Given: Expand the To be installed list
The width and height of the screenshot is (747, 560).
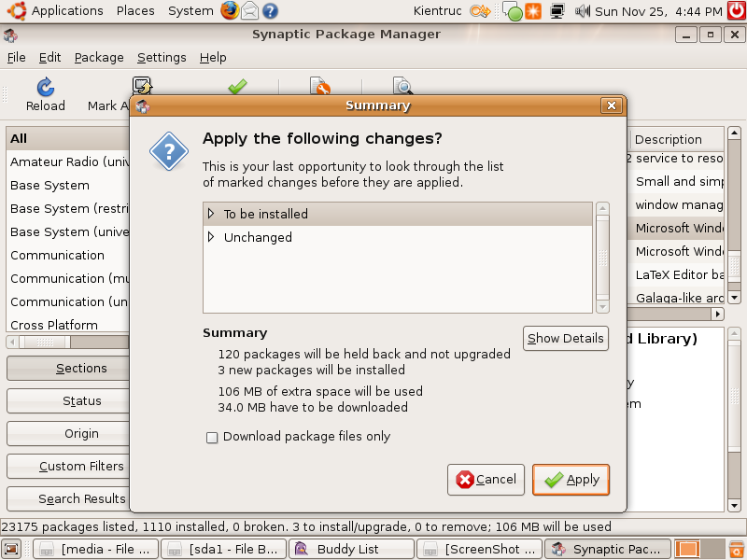Looking at the screenshot, I should (x=211, y=214).
